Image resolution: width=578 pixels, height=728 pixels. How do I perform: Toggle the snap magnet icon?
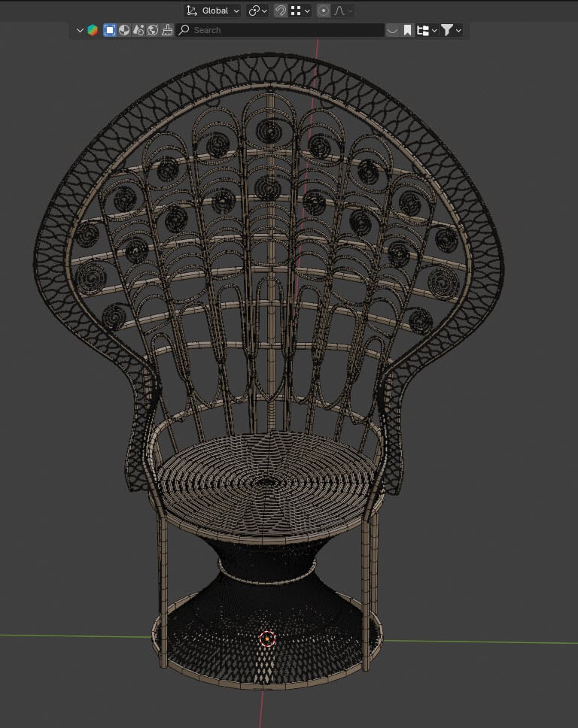point(281,11)
